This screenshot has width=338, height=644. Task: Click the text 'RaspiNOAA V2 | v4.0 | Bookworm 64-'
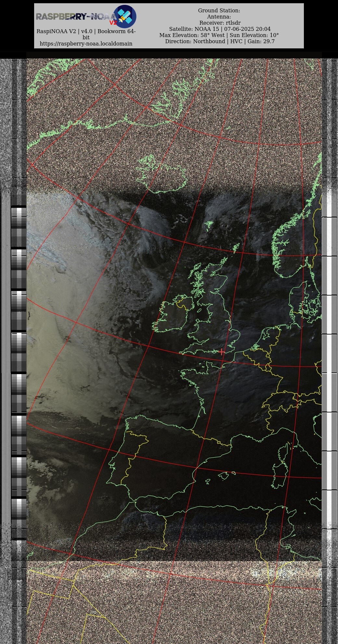click(x=86, y=32)
